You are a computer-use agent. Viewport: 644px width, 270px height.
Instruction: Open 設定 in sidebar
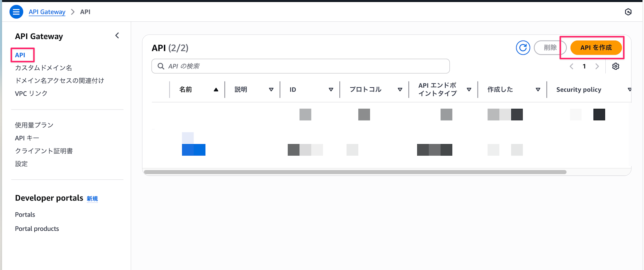21,164
